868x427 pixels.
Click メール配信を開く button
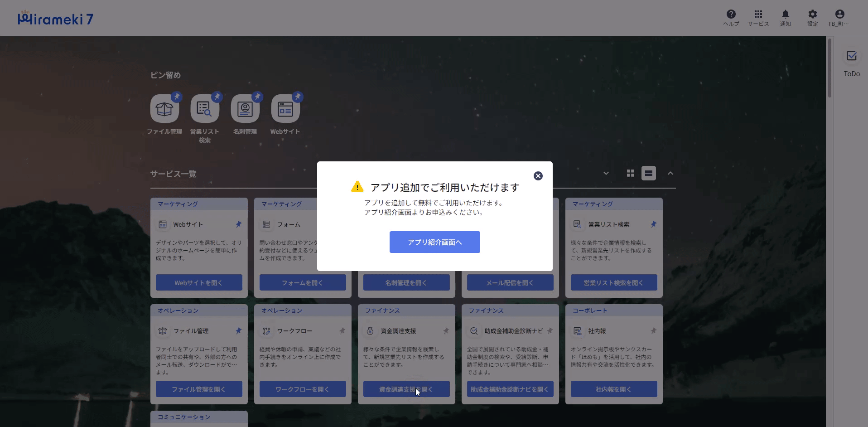(x=510, y=282)
